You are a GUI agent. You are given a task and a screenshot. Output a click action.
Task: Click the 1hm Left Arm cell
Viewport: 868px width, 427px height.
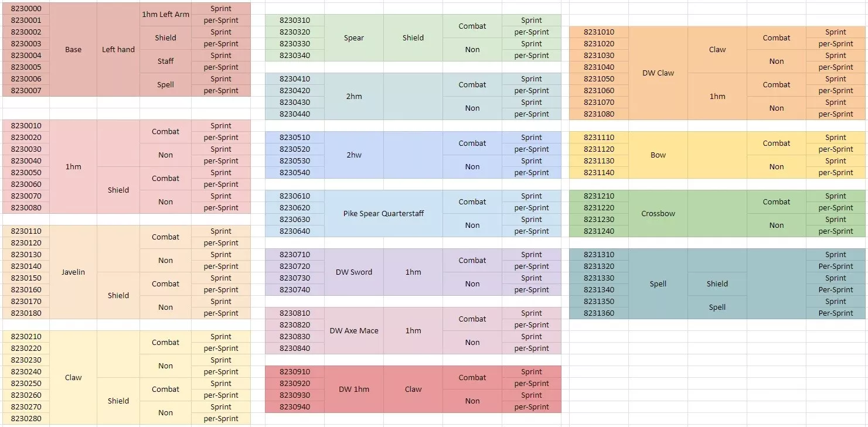(166, 14)
